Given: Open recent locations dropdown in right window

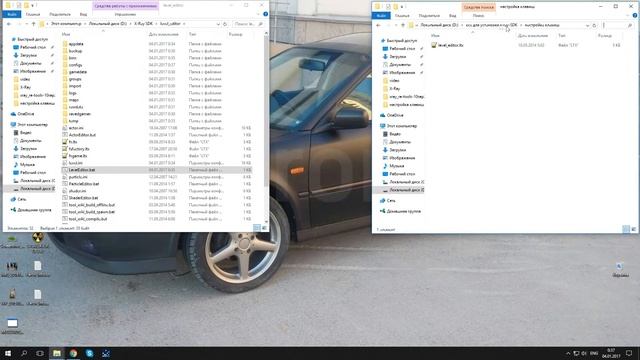Looking at the screenshot, I should click(x=396, y=25).
